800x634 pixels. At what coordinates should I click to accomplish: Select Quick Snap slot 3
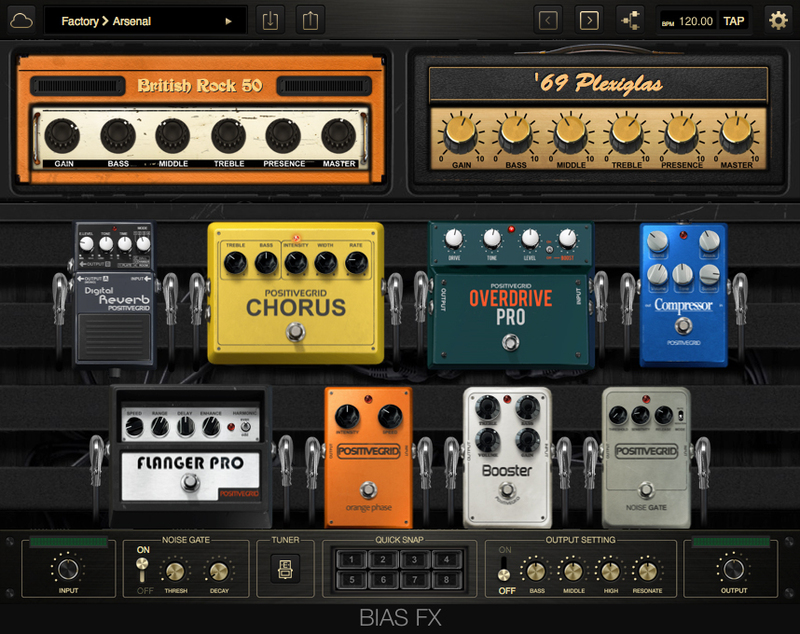(414, 560)
